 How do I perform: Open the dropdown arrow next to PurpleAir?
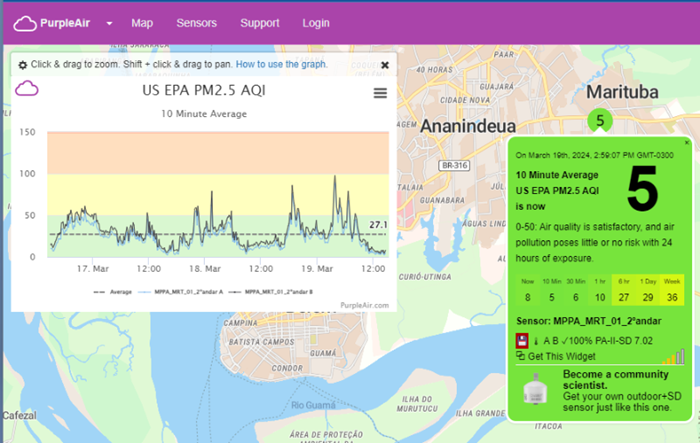(109, 24)
